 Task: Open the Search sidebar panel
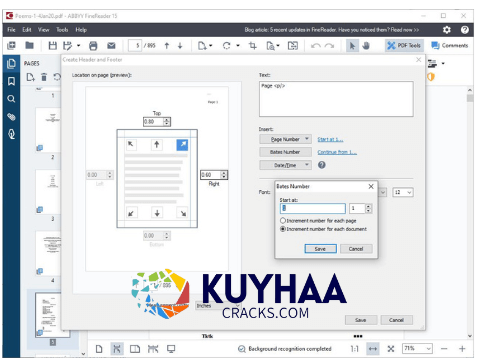pos(11,99)
